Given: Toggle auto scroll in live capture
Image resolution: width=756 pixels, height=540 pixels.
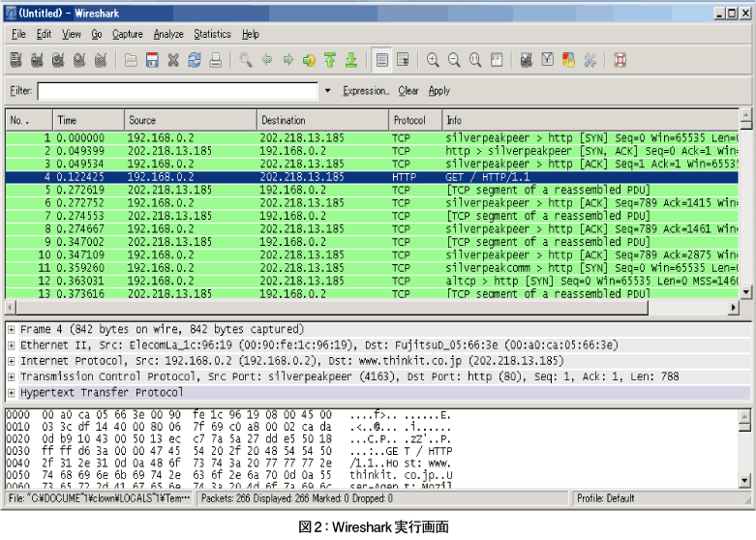Looking at the screenshot, I should pyautogui.click(x=403, y=60).
